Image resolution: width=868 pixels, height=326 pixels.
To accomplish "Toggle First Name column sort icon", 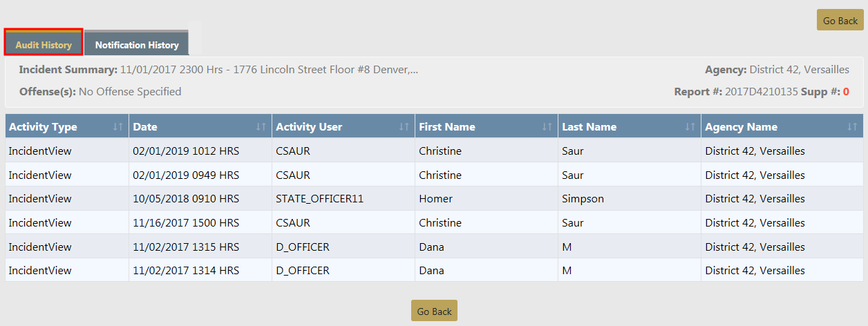I will click(547, 127).
